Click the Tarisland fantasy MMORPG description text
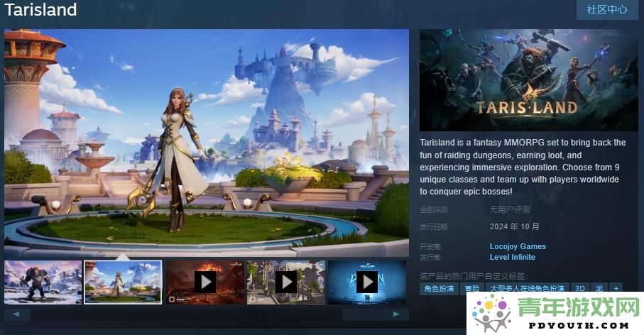This screenshot has height=335, width=644. click(x=523, y=167)
